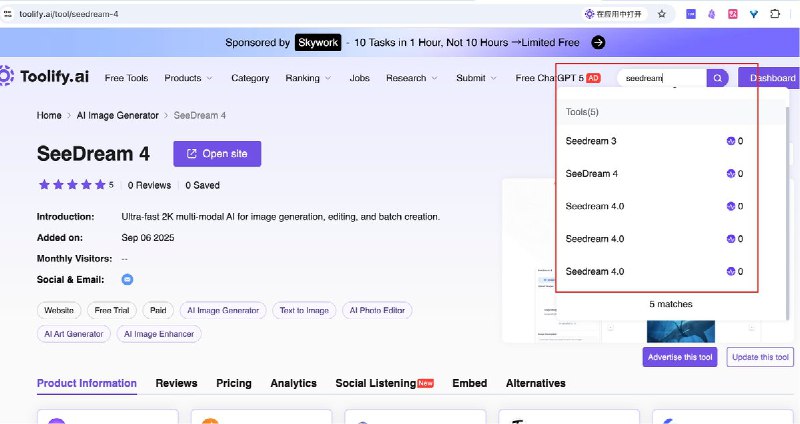This screenshot has width=800, height=424.
Task: Click the purple search magnifier button
Action: click(x=717, y=78)
